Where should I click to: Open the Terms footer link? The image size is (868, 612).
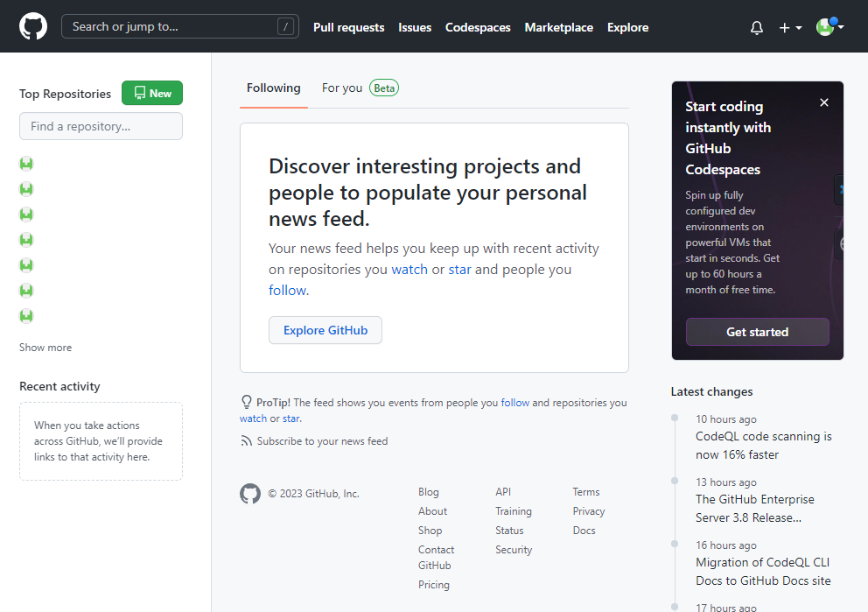(585, 492)
